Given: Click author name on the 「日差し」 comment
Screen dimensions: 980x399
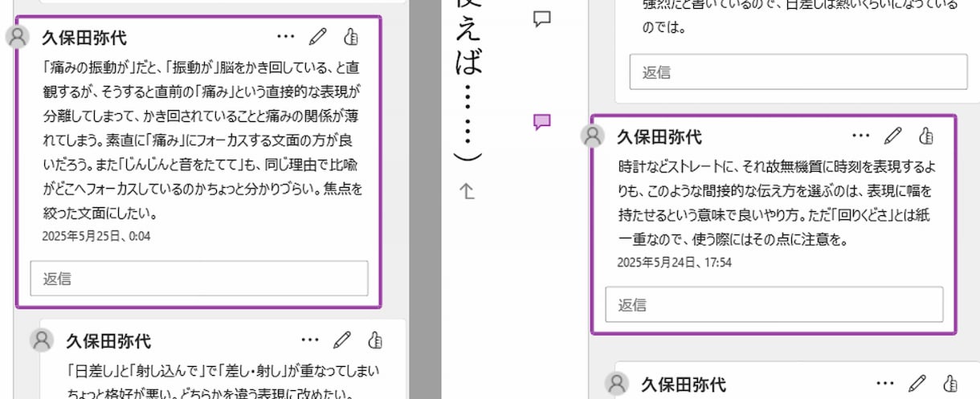Looking at the screenshot, I should point(108,341).
